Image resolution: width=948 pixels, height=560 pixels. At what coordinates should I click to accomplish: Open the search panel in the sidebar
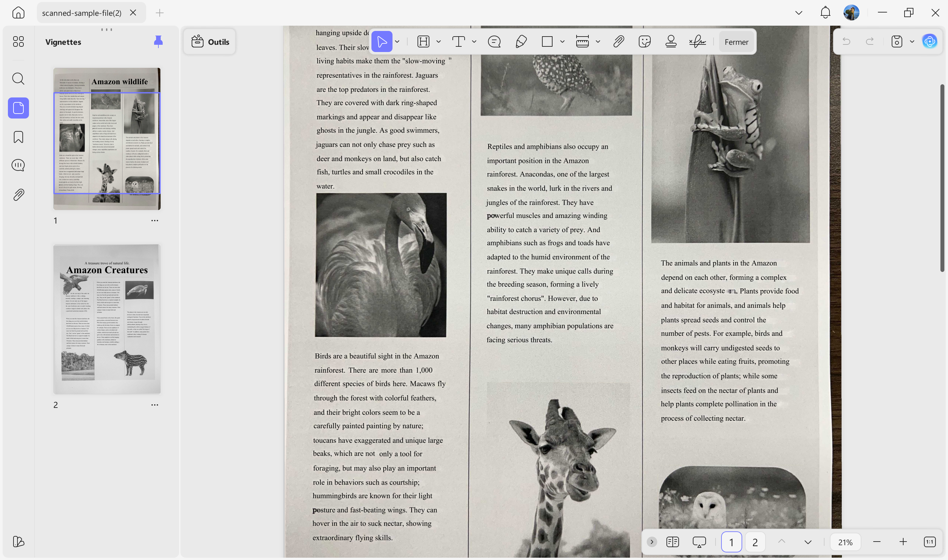pos(18,78)
